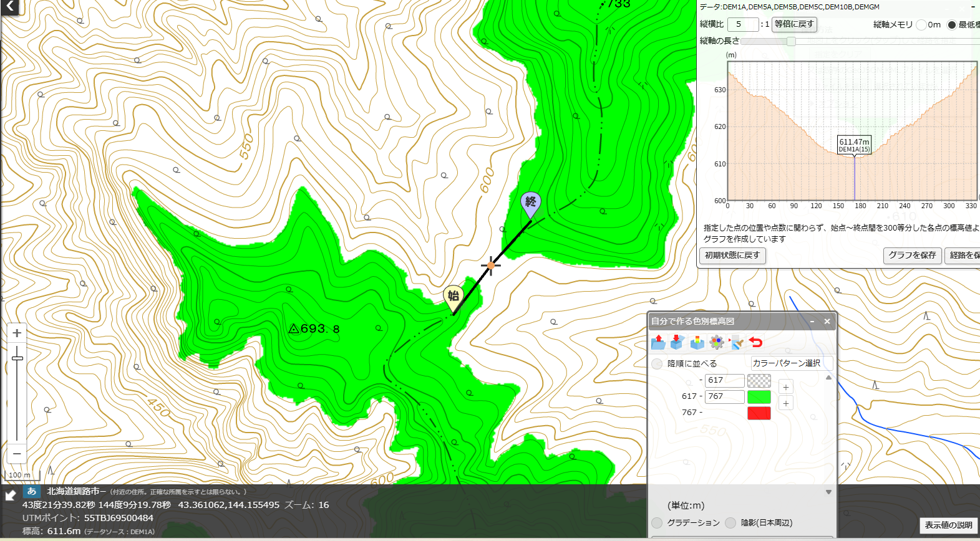980x541 pixels.
Task: Click the green color swatch for 617-767
Action: [759, 397]
